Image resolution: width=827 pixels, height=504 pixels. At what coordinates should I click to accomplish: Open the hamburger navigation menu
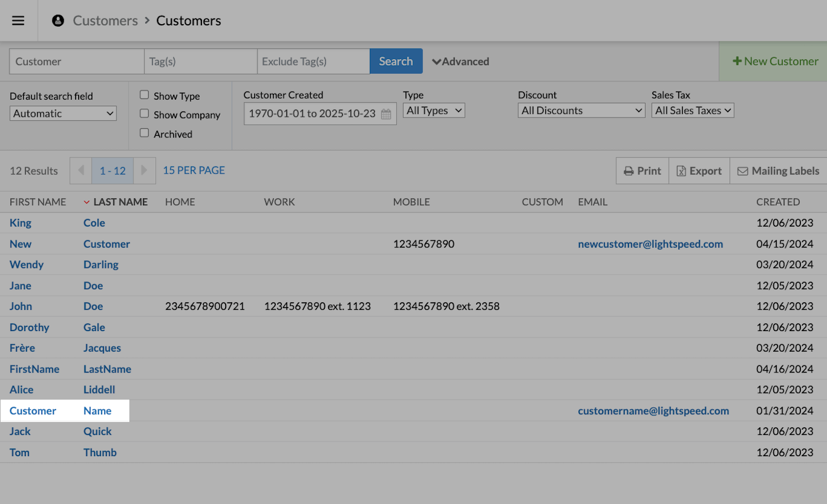18,21
